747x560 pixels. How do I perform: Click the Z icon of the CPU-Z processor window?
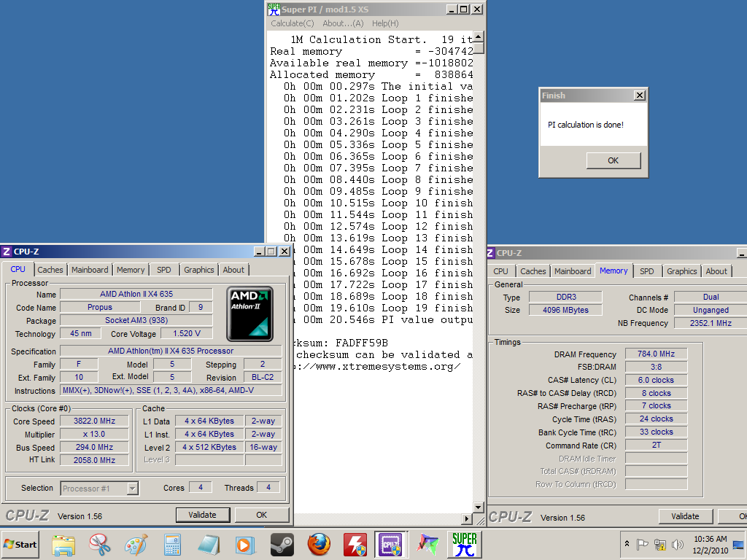pyautogui.click(x=6, y=252)
